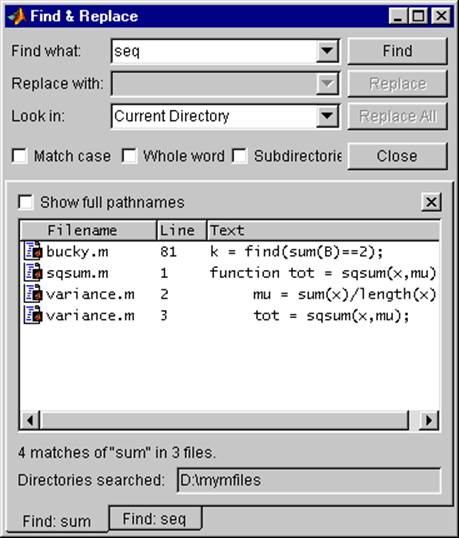Click the Close button
The image size is (459, 538).
pyautogui.click(x=397, y=156)
